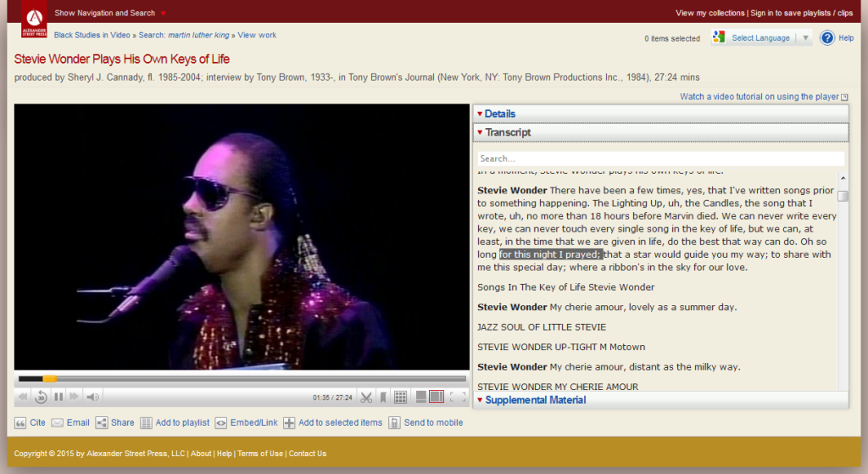This screenshot has height=474, width=868.
Task: Click the Send to mobile phone icon
Action: tap(394, 423)
